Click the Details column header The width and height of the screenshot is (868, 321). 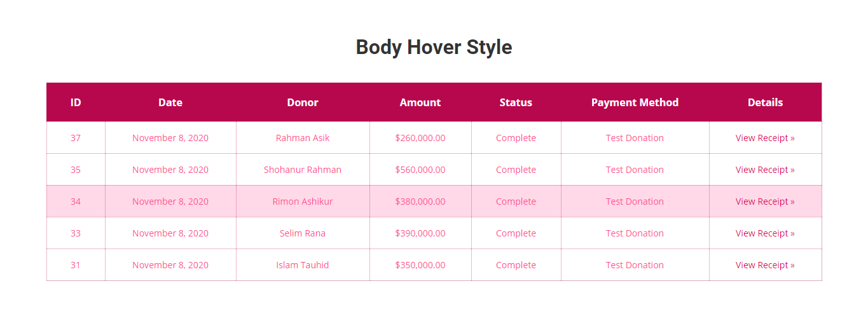(x=765, y=102)
